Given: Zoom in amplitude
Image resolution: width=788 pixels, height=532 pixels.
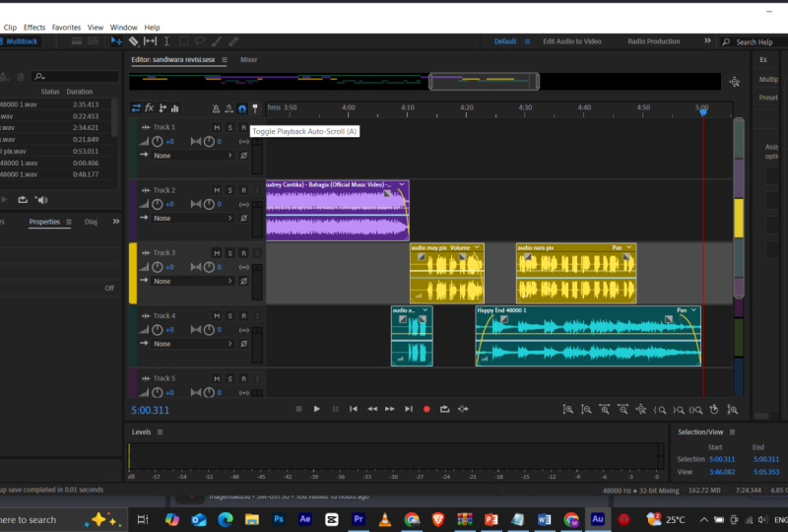Looking at the screenshot, I should pos(568,410).
